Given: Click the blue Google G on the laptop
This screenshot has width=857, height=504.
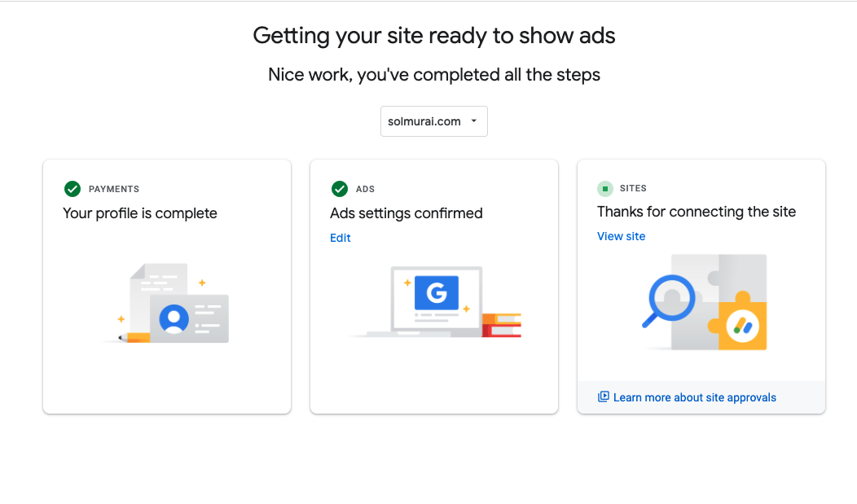Looking at the screenshot, I should (x=437, y=292).
